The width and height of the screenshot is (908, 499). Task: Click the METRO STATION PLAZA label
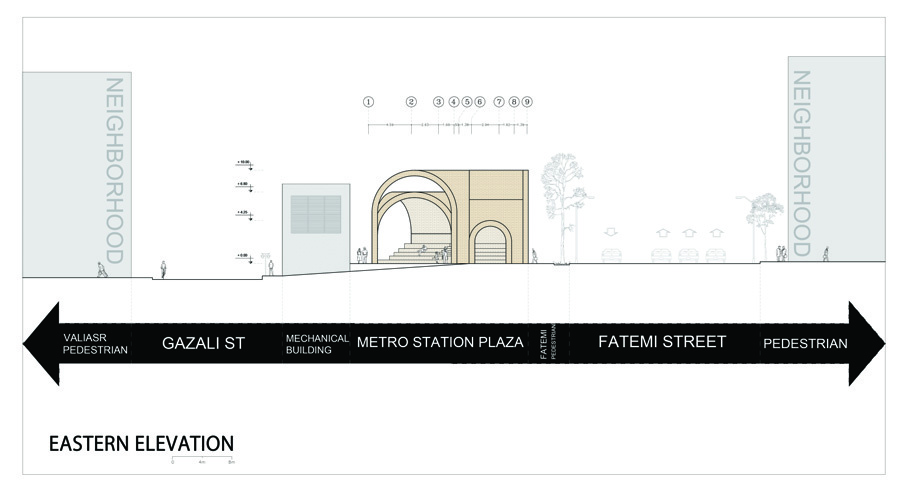tap(440, 342)
